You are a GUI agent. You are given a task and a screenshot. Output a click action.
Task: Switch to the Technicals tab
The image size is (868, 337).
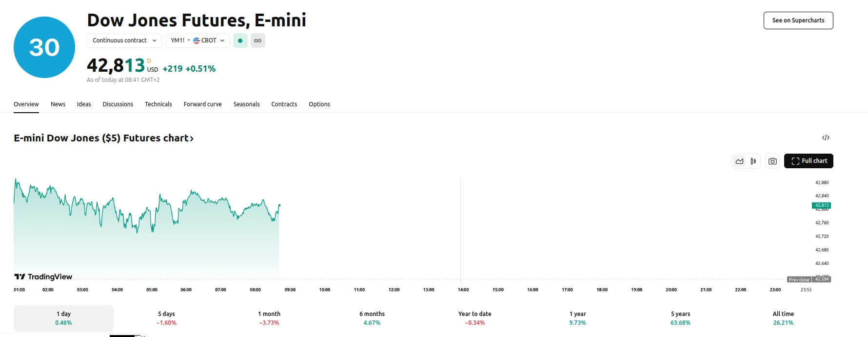(158, 104)
